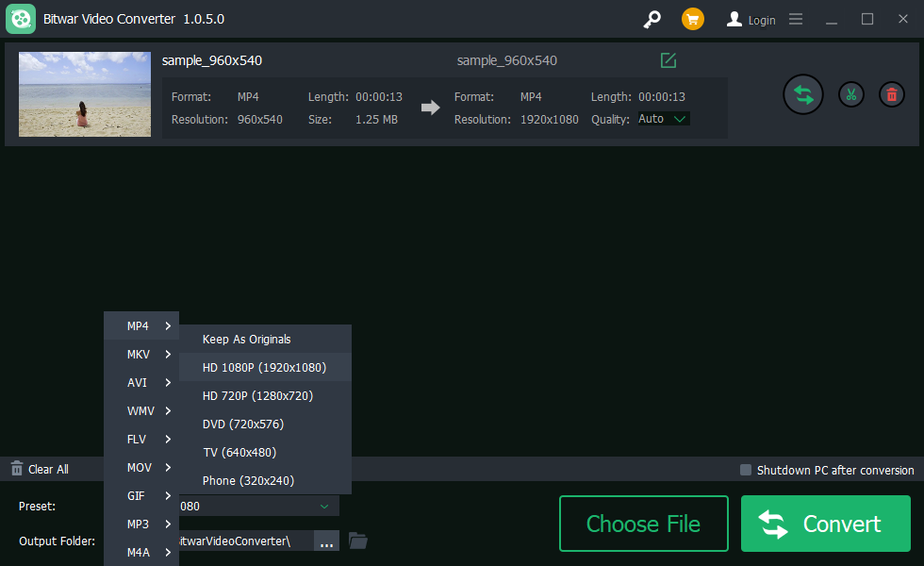The width and height of the screenshot is (924, 566).
Task: Enable Shutdown PC after conversion checkbox
Action: 746,470
